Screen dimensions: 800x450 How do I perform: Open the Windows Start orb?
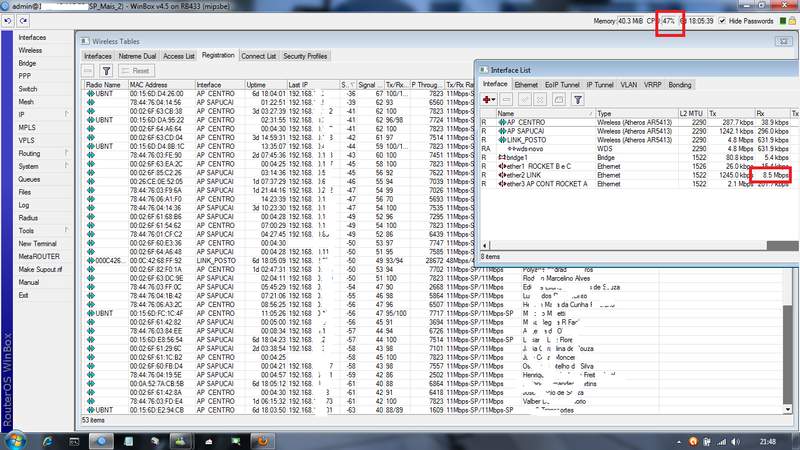point(15,440)
